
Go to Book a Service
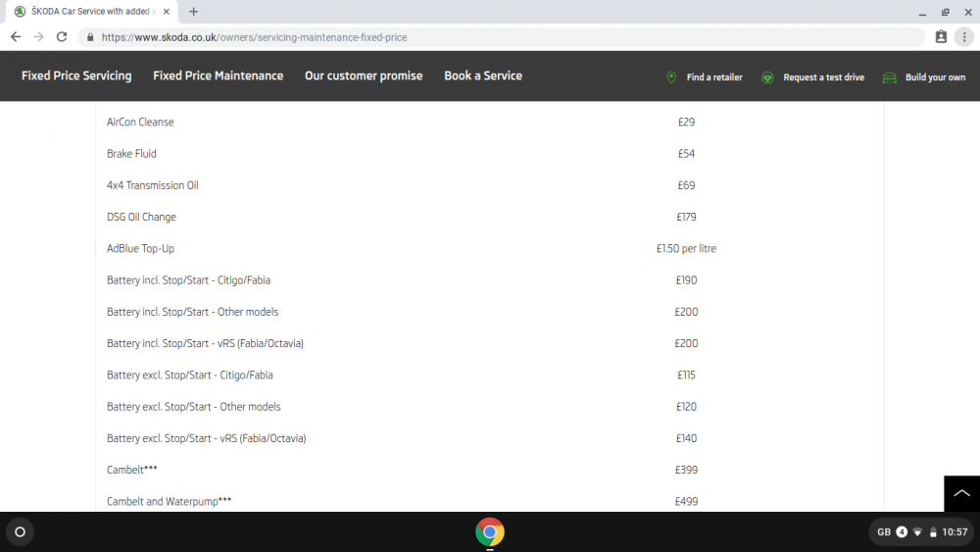pos(483,75)
